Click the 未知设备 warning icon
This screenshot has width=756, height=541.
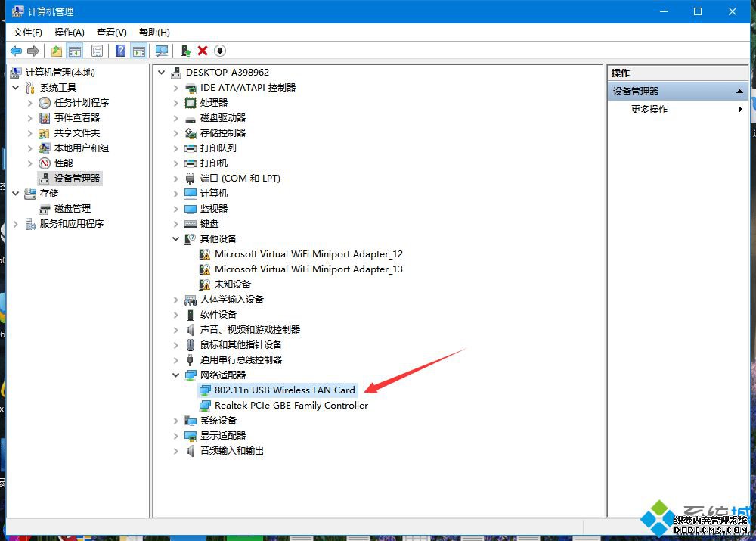click(205, 284)
